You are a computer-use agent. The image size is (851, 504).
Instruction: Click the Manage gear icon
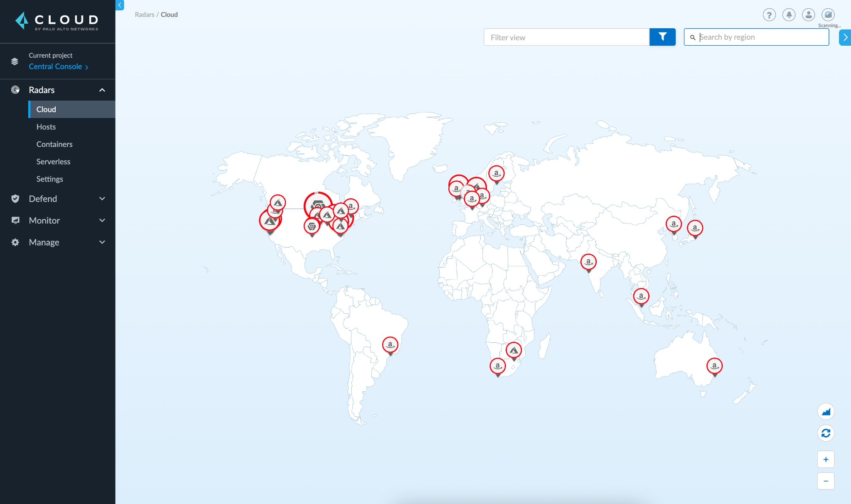(15, 242)
